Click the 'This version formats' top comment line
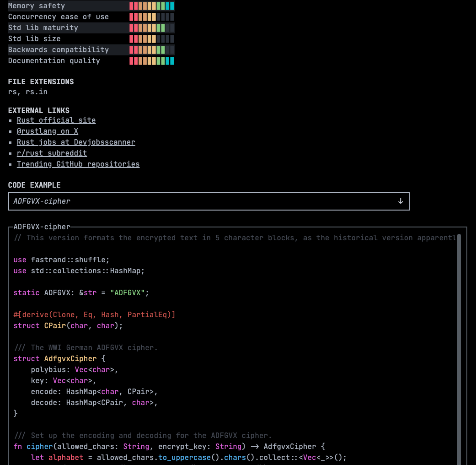476x465 pixels. coord(235,238)
